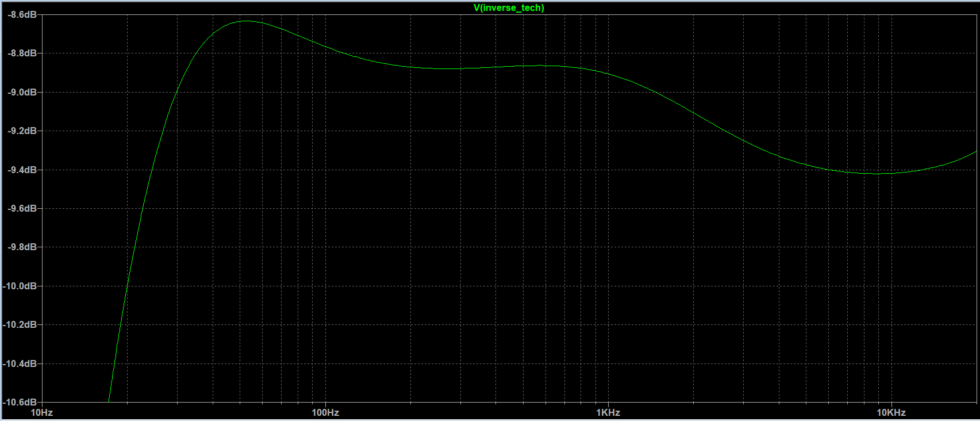Click the 100Hz frequency label

[325, 412]
